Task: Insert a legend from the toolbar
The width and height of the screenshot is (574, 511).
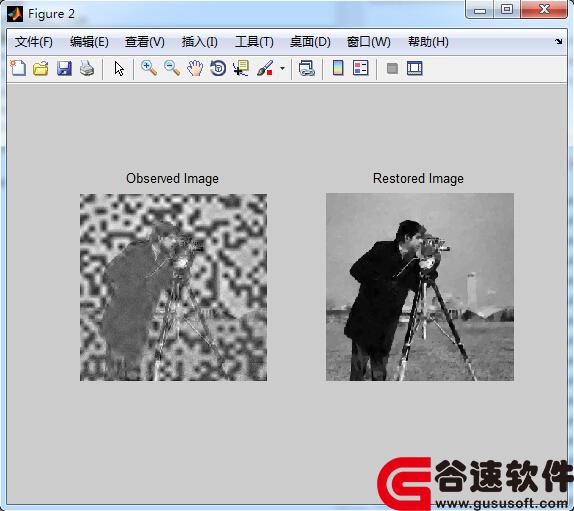Action: pos(361,68)
